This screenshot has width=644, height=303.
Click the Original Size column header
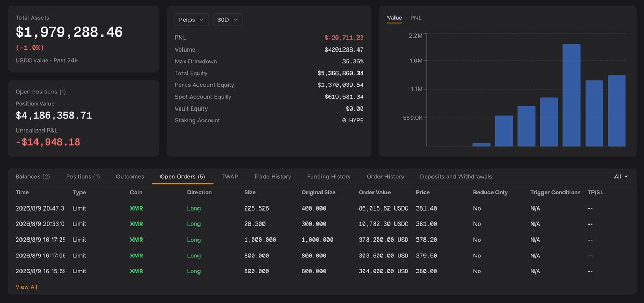tap(319, 192)
